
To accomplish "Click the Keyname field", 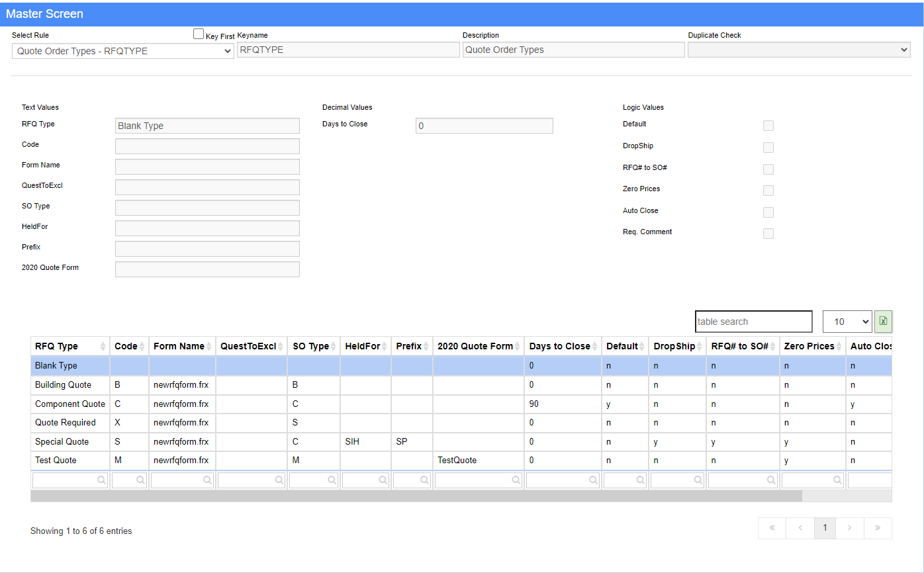I will 348,50.
